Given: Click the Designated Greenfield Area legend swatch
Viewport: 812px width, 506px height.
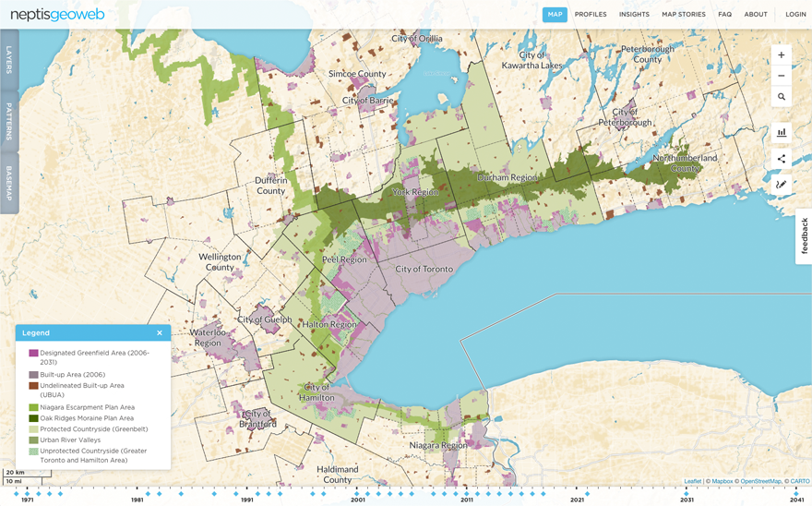Looking at the screenshot, I should click(33, 353).
